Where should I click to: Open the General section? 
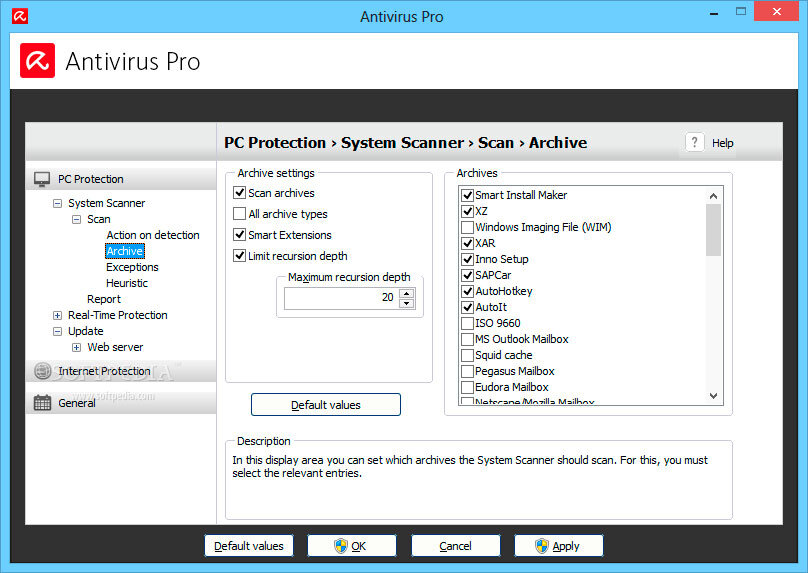(121, 403)
